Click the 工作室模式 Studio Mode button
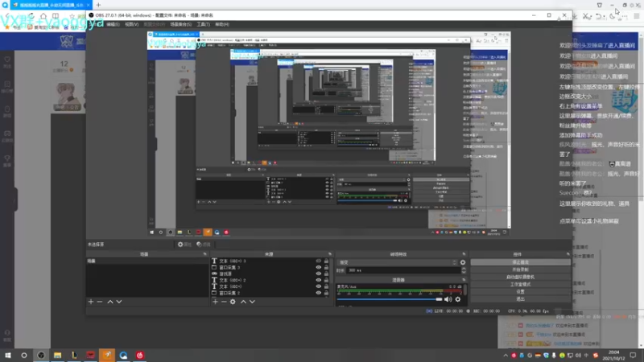 click(520, 285)
